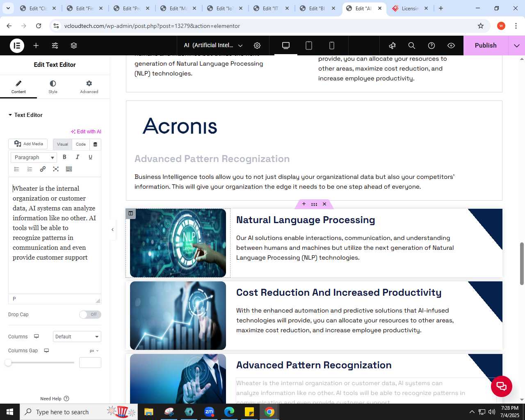This screenshot has height=420, width=525.
Task: Open the AI page title dropdown
Action: coord(213,46)
